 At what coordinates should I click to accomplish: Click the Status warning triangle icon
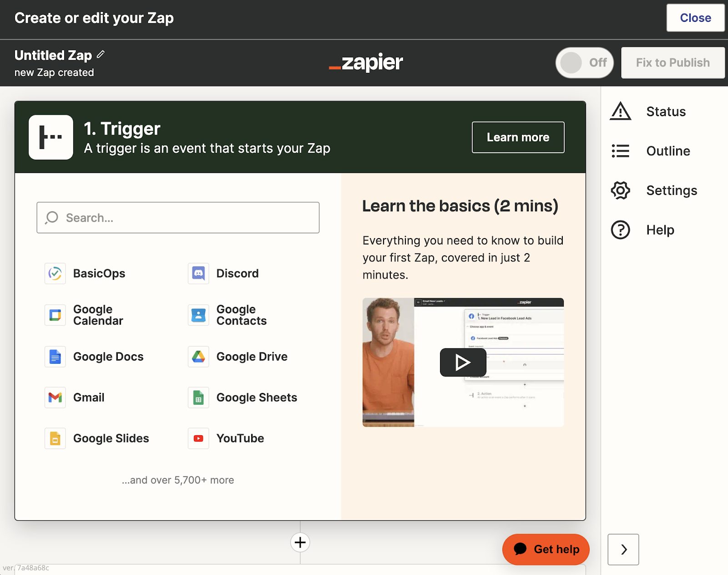point(621,112)
